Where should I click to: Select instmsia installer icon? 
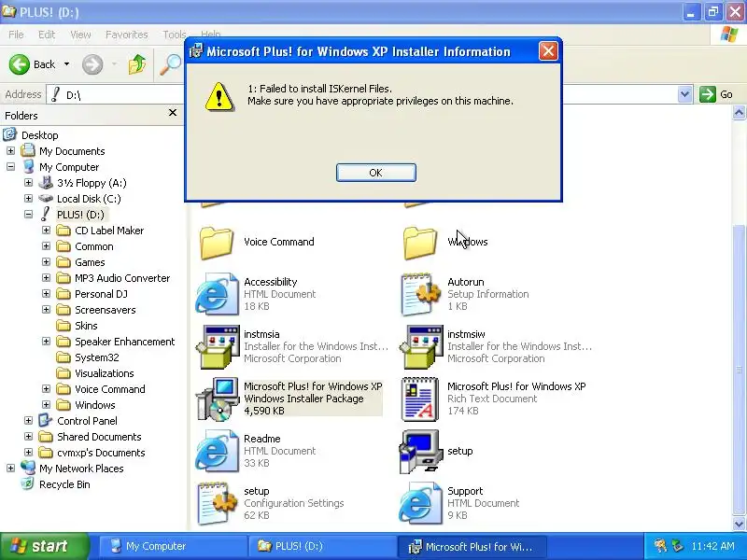click(218, 346)
